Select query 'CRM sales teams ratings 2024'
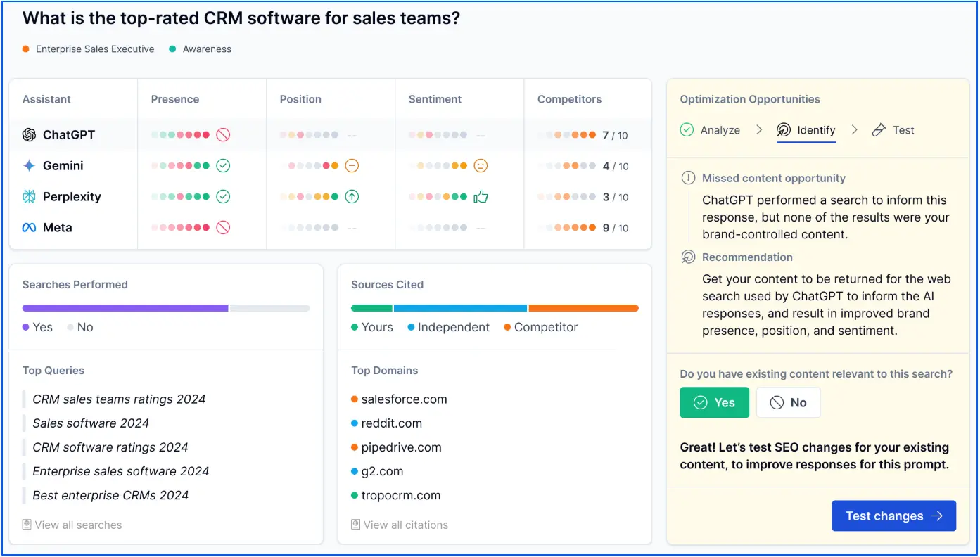Image resolution: width=980 pixels, height=557 pixels. 119,399
